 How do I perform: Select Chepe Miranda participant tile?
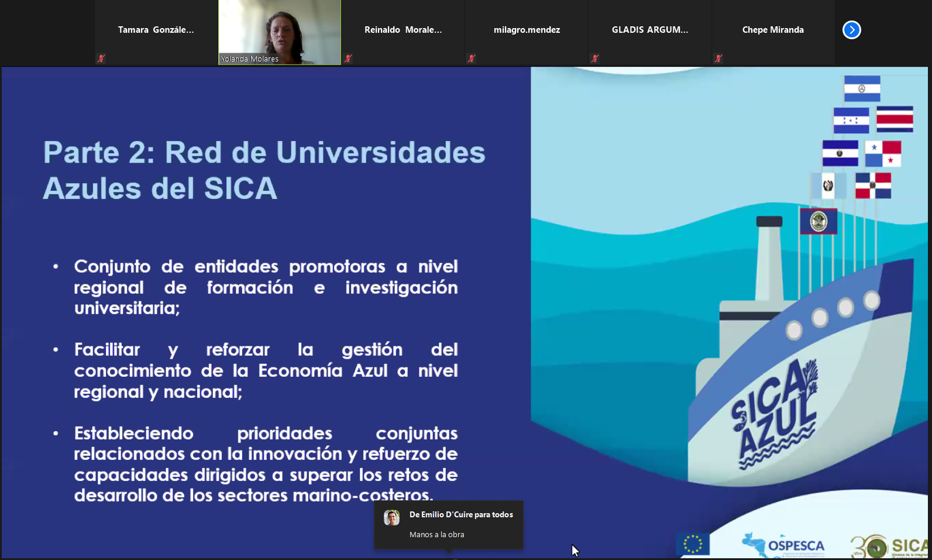[x=773, y=32]
